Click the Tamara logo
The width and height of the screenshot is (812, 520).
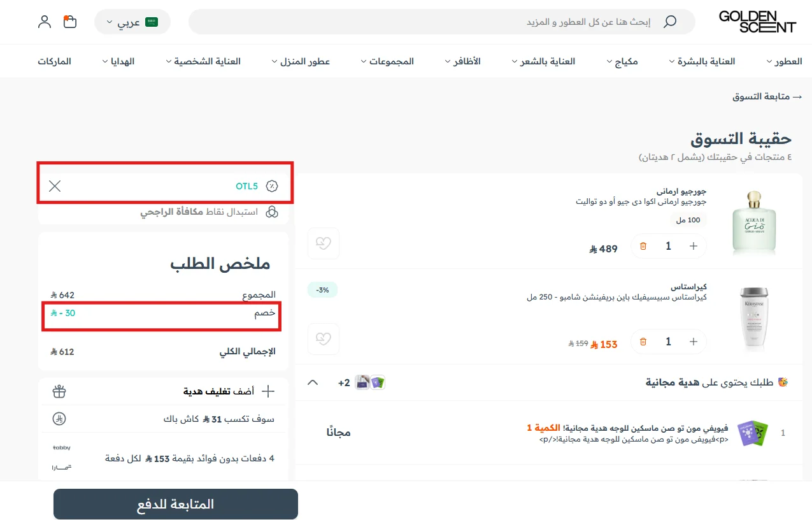[x=62, y=467]
